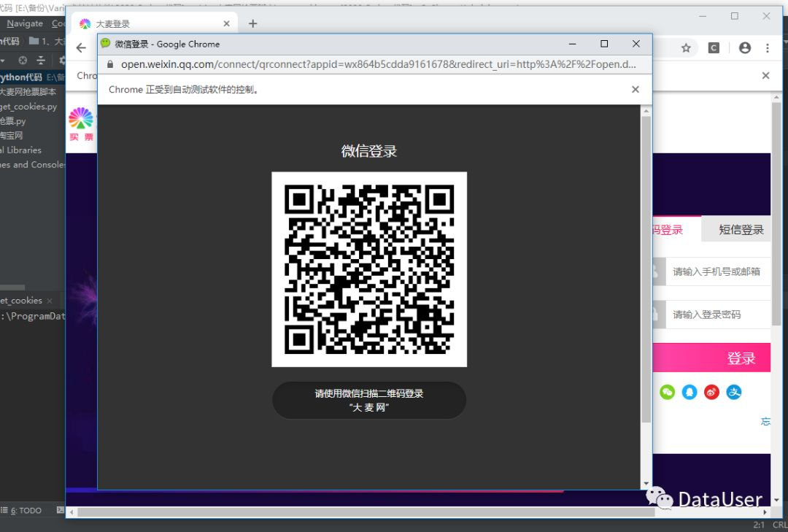Open PyCharm project panel settings gear
Image resolution: width=788 pixels, height=532 pixels.
62,61
